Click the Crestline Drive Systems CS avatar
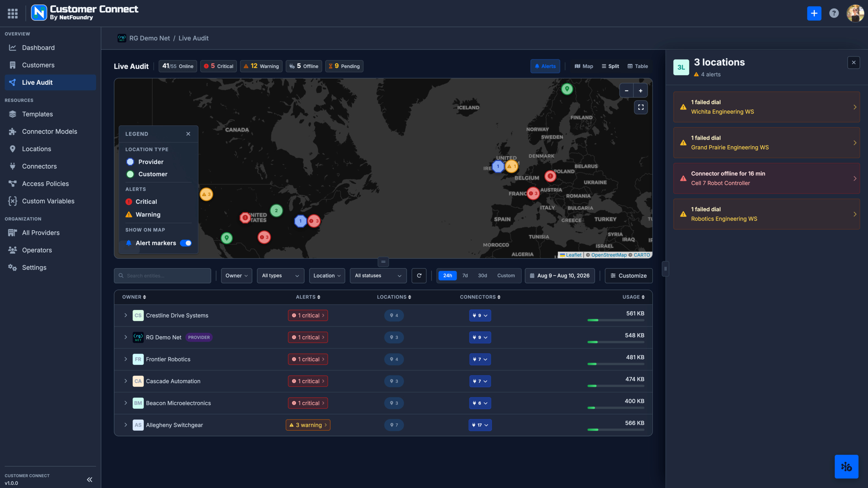 pyautogui.click(x=138, y=316)
